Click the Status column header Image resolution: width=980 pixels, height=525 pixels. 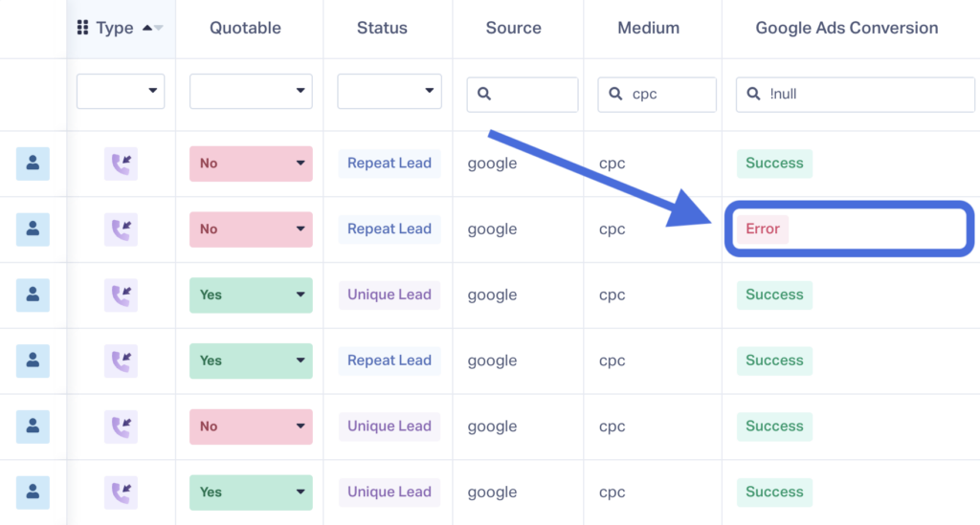382,28
